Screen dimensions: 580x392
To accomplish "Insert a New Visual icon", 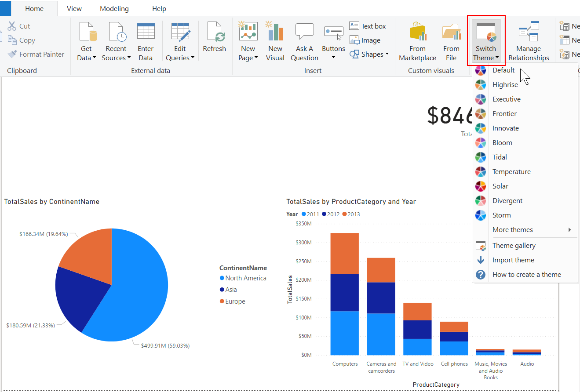I will pos(275,32).
